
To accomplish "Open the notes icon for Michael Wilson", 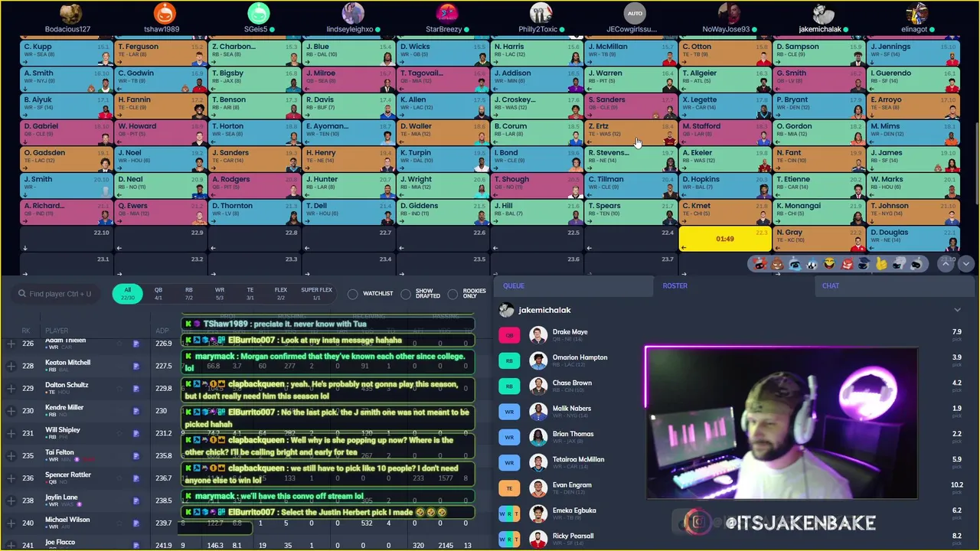I will (136, 523).
